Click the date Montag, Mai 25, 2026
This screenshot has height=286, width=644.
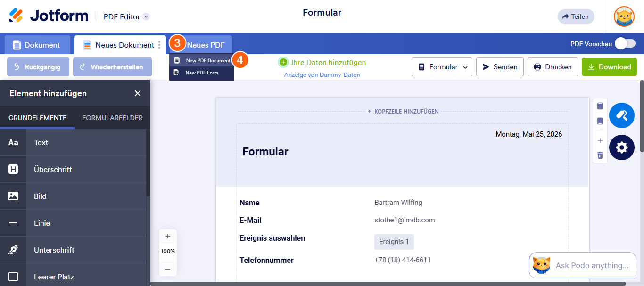click(529, 134)
